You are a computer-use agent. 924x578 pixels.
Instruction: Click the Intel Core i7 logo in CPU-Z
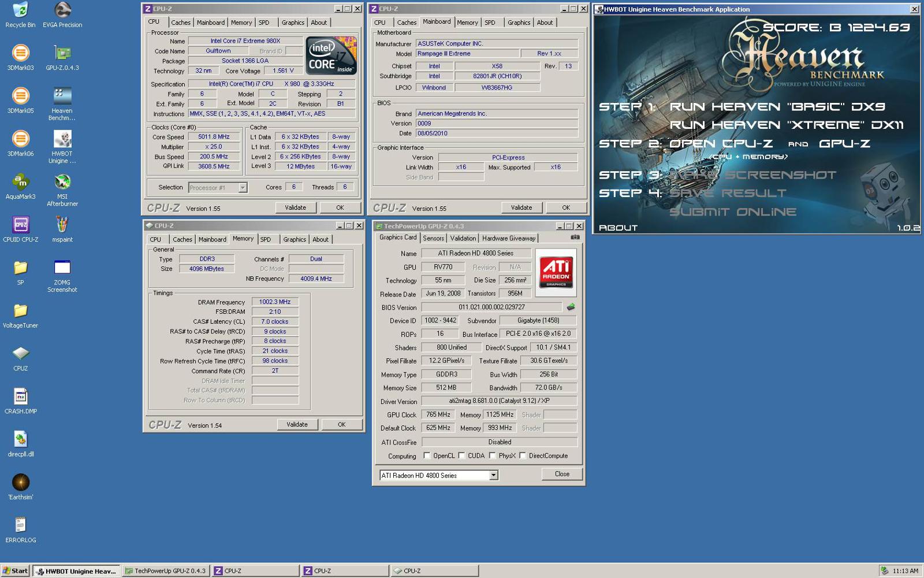coord(331,55)
